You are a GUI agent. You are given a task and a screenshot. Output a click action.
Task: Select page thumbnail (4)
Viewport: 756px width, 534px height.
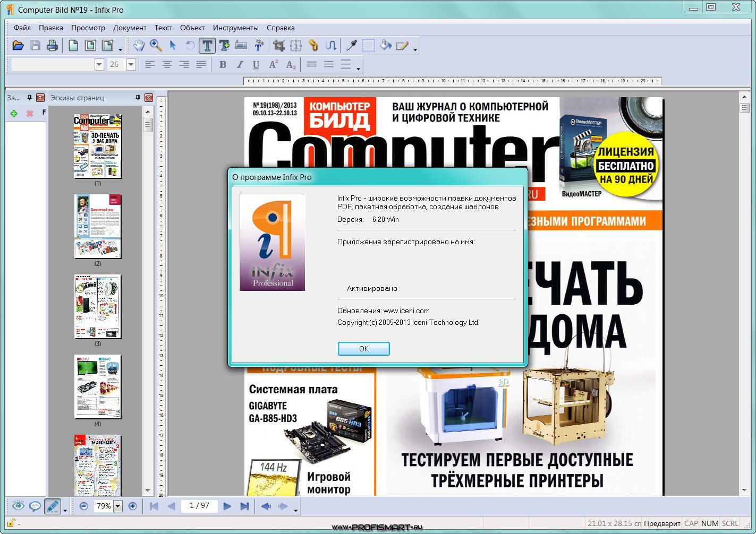click(98, 387)
